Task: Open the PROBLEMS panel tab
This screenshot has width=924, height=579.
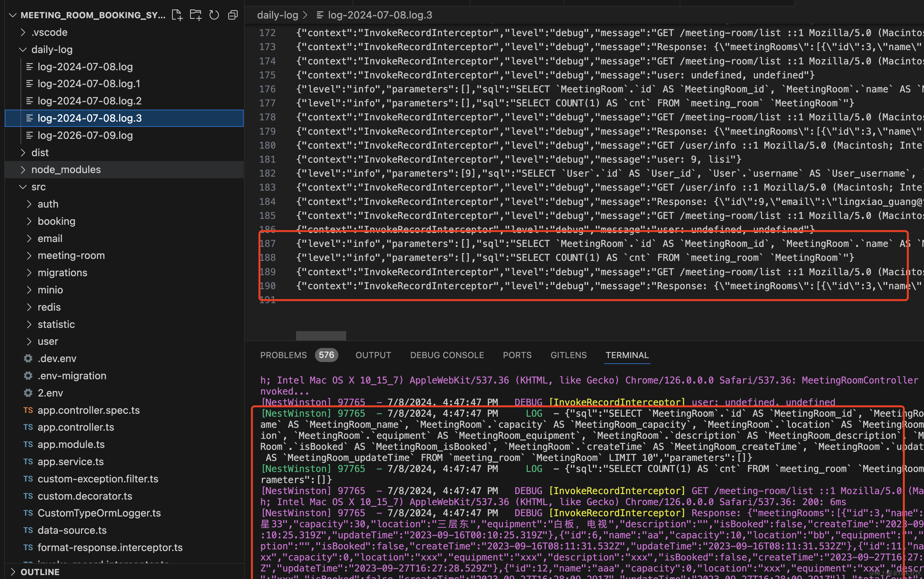Action: point(283,355)
